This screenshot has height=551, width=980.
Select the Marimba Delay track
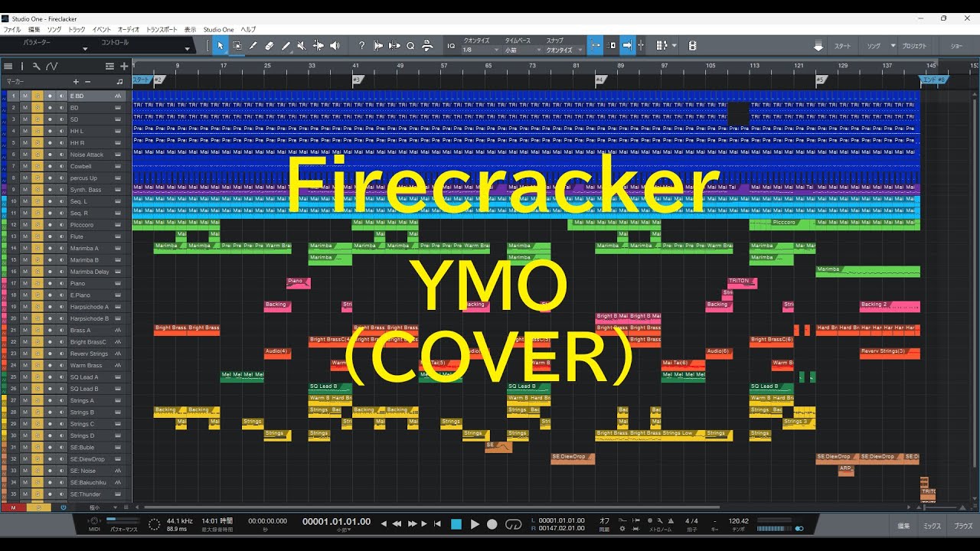tap(90, 272)
